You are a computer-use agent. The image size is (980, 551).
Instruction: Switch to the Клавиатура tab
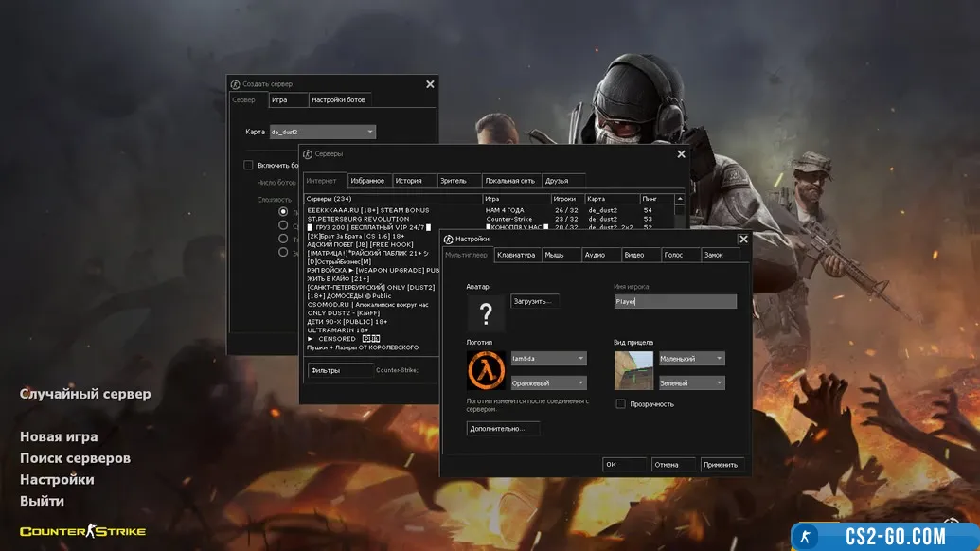click(x=516, y=255)
